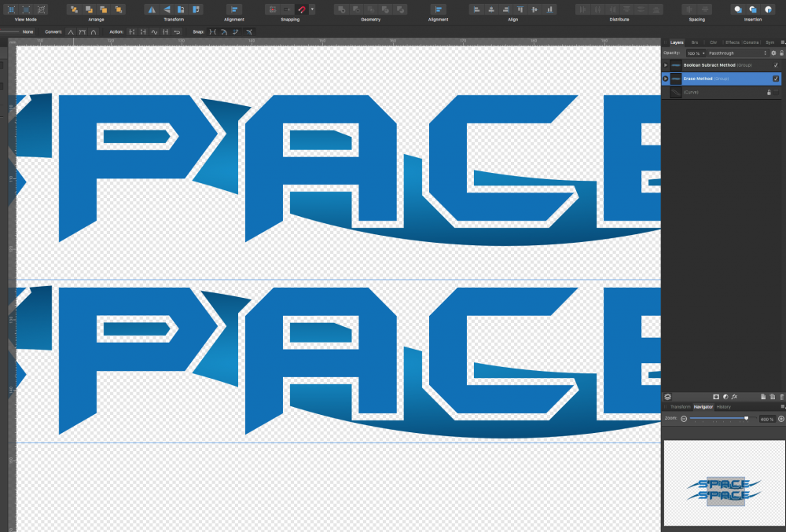Align selected objects to the top
The image size is (786, 532).
pos(520,9)
